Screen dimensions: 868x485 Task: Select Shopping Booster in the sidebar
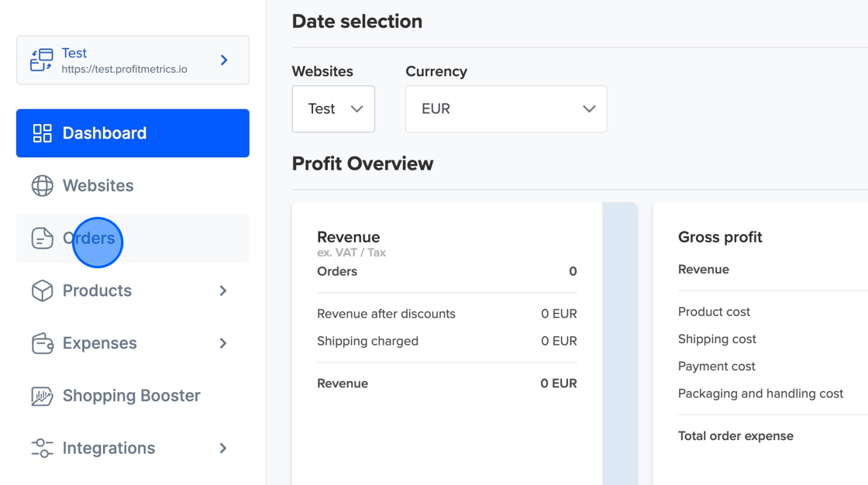pos(130,395)
